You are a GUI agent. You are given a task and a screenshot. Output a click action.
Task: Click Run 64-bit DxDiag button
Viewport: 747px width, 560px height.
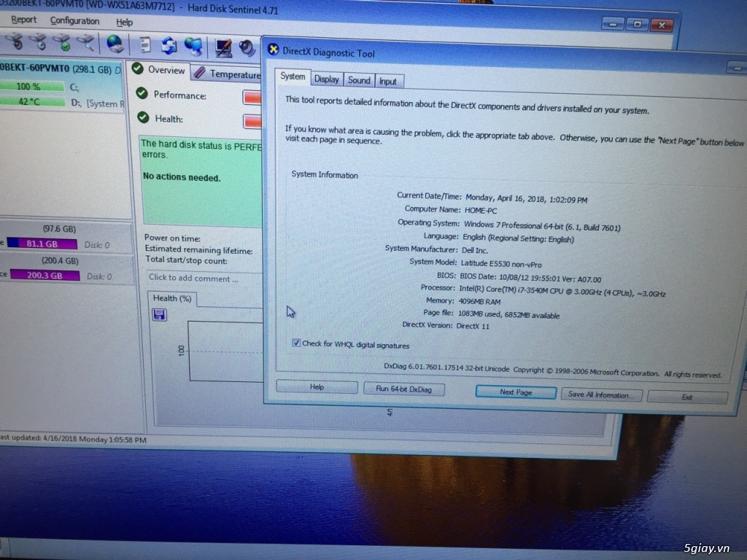pos(404,389)
